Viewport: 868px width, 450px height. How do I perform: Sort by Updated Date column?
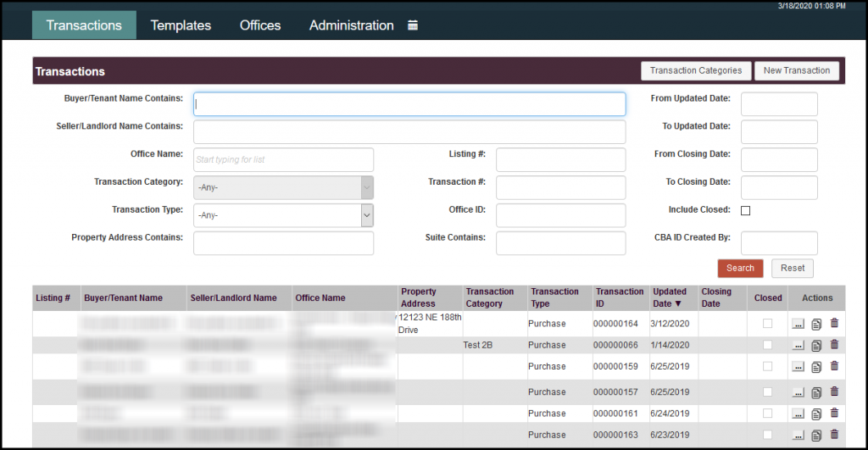pos(670,297)
